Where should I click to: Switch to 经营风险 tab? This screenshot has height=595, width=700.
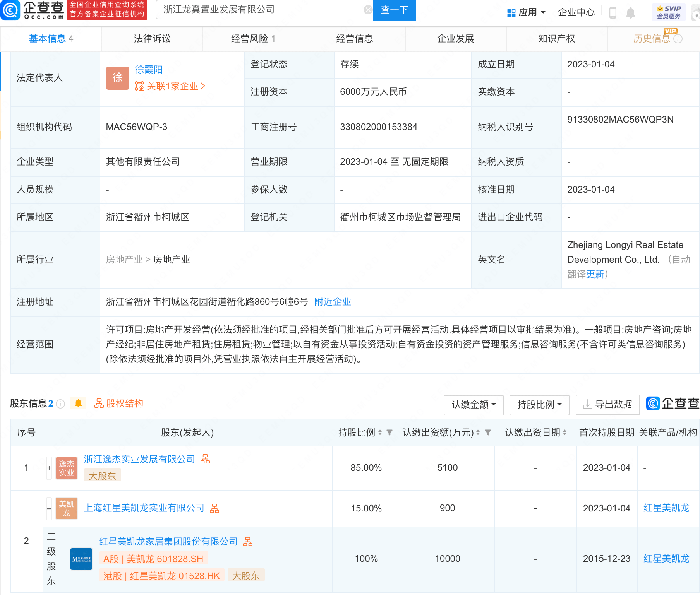(x=253, y=39)
